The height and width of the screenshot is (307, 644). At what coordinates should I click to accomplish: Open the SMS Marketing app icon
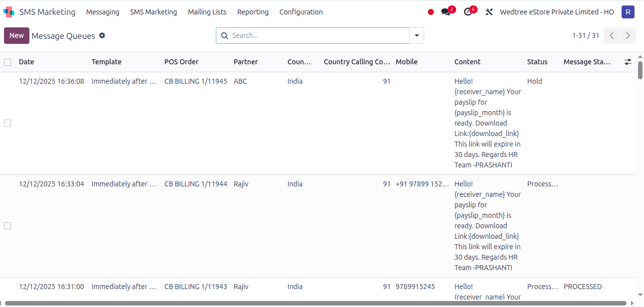(x=8, y=11)
